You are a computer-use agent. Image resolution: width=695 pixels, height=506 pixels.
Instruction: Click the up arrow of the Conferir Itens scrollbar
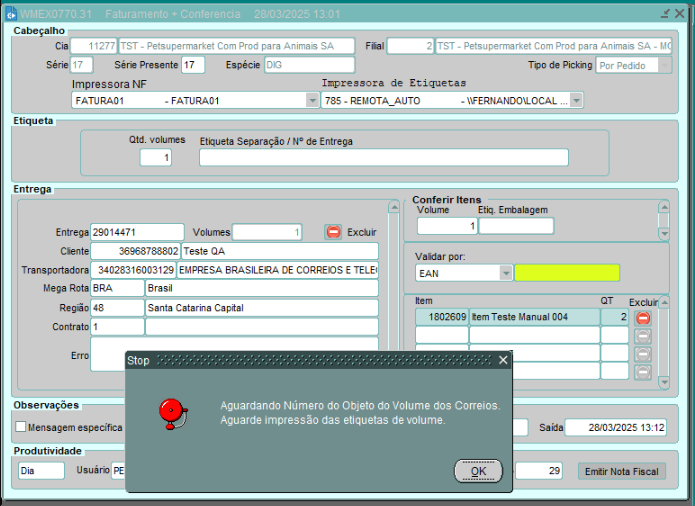pos(663,208)
